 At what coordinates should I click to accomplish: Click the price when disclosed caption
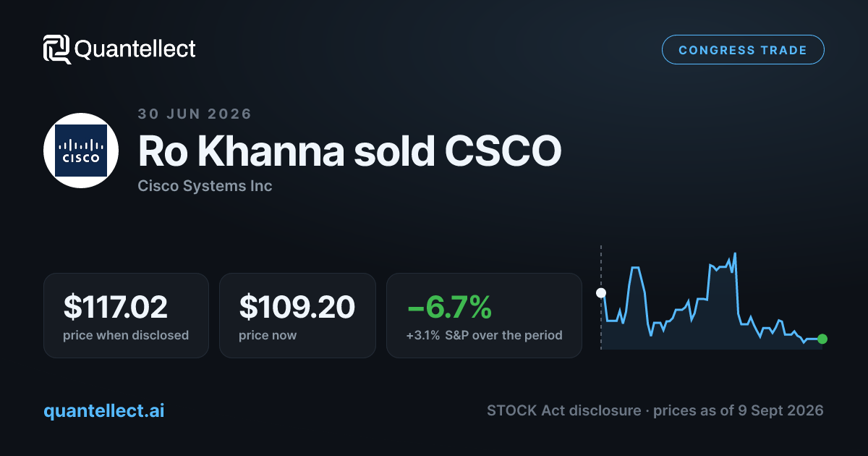(126, 335)
